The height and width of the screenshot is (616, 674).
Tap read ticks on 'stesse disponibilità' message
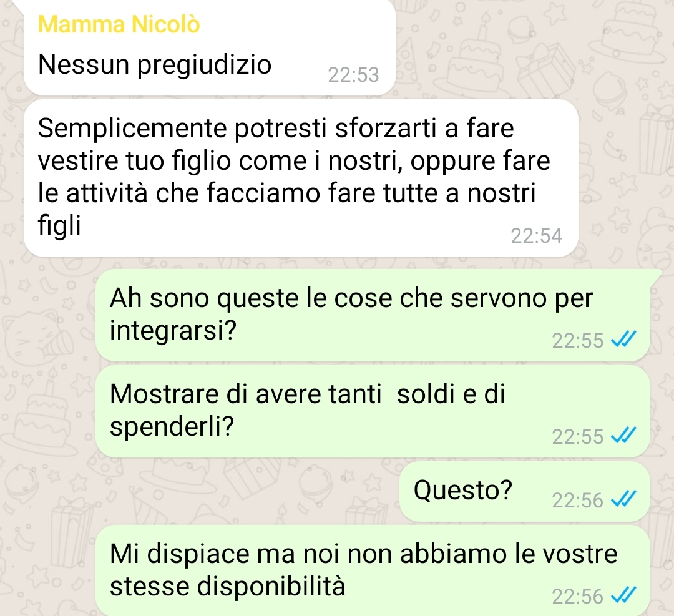(623, 595)
